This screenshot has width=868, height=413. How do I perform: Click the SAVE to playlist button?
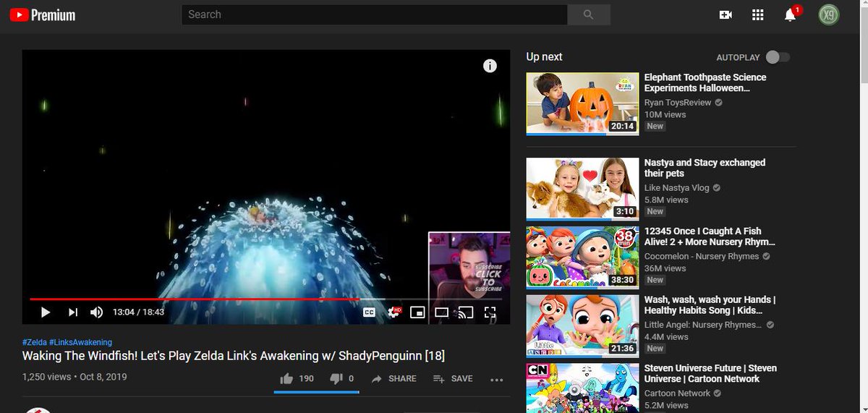tap(453, 378)
